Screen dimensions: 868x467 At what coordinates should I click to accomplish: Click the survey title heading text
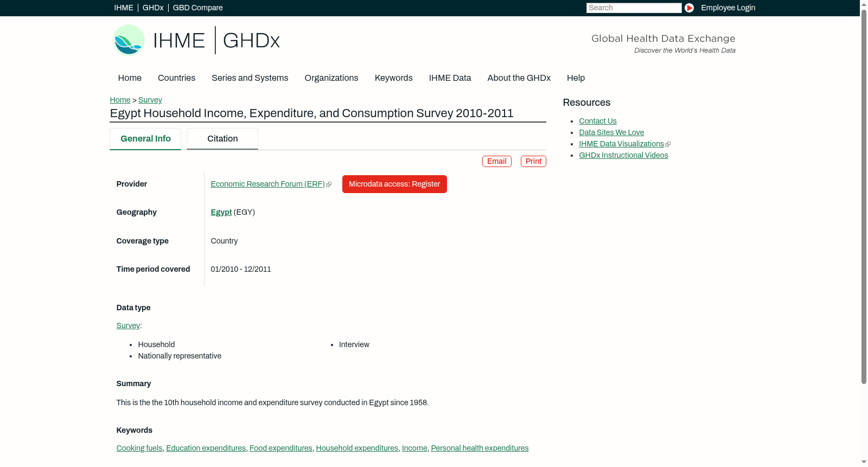point(312,113)
